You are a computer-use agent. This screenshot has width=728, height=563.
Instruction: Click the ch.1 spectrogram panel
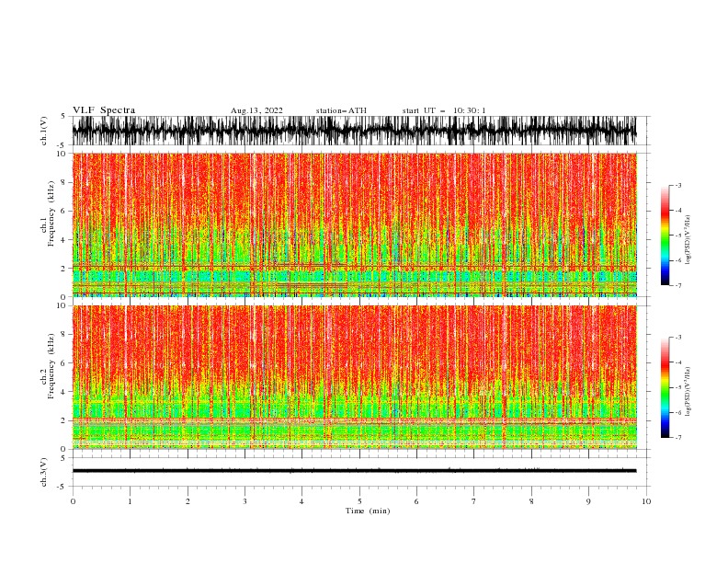[355, 224]
